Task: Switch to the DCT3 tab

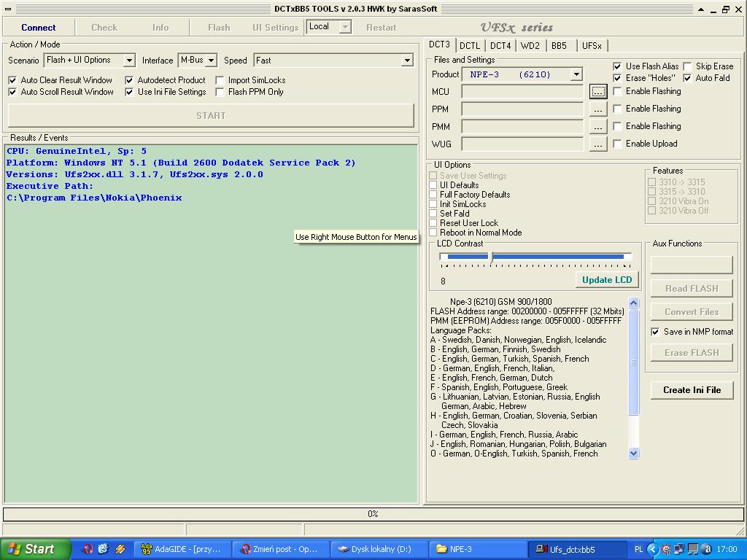Action: [439, 44]
